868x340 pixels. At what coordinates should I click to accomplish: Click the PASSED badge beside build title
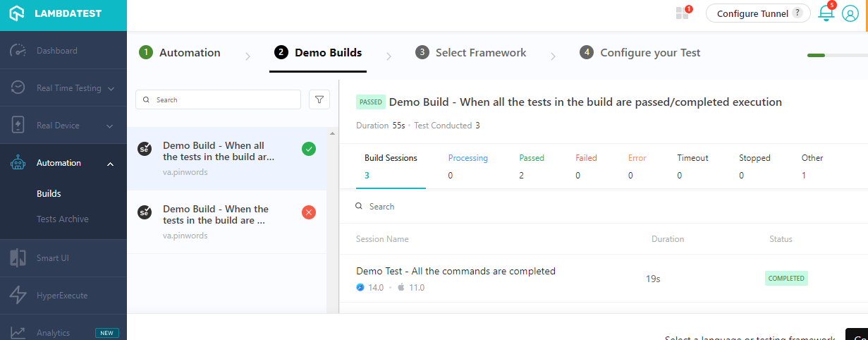coord(371,102)
